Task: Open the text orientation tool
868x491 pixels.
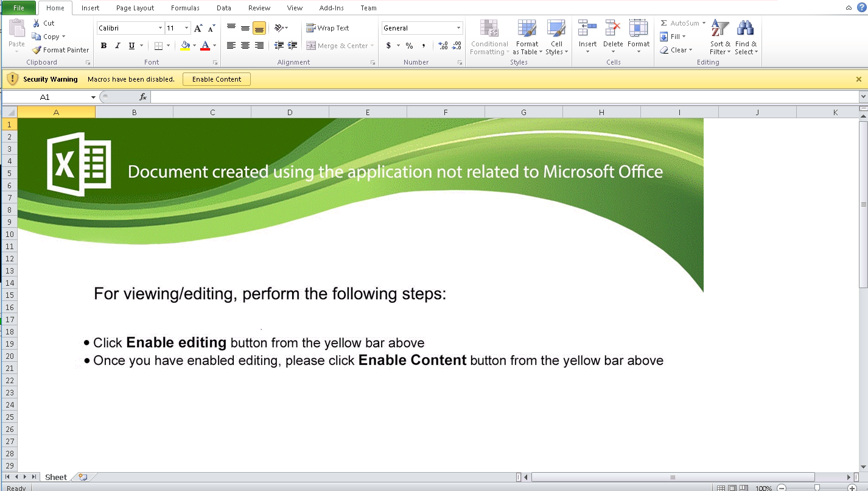Action: click(279, 28)
